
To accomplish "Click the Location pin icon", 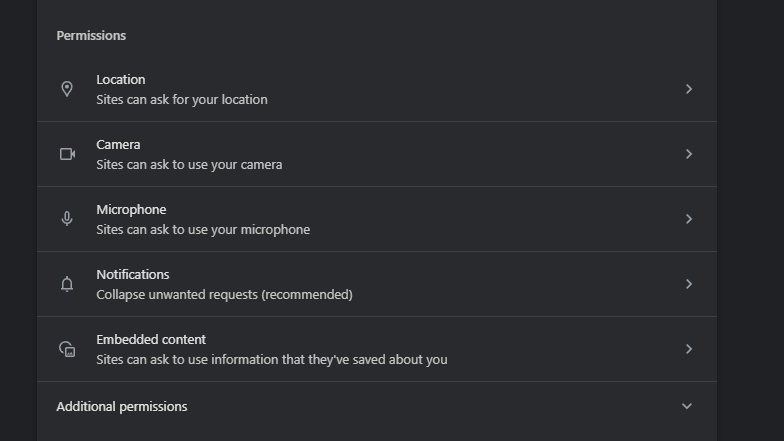I will pyautogui.click(x=67, y=89).
